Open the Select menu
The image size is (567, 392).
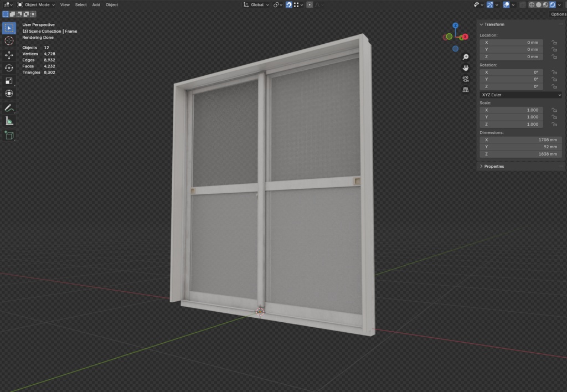tap(81, 4)
